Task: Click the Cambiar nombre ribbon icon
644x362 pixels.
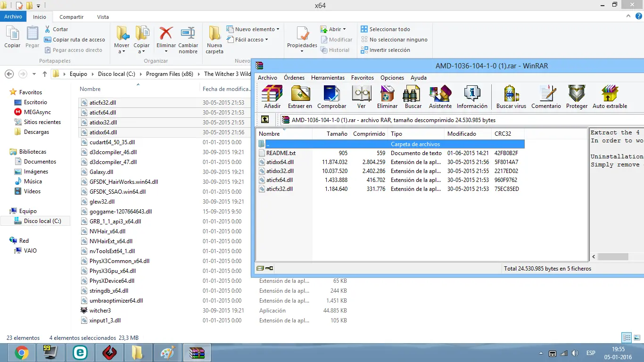Action: coord(188,33)
